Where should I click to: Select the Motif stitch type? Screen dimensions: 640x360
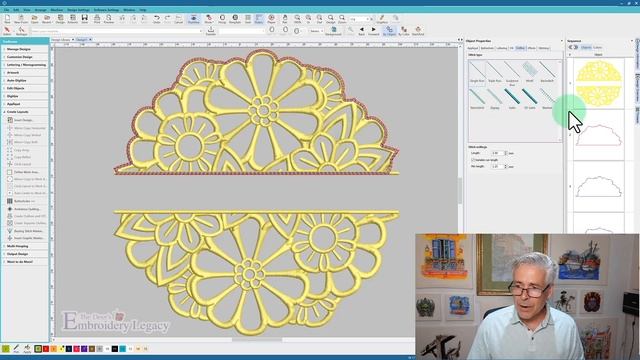[529, 72]
